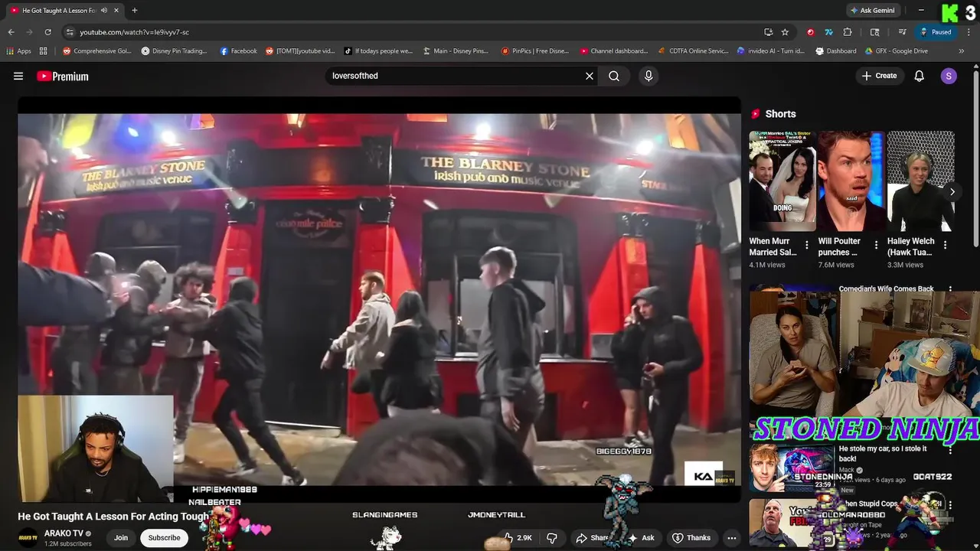Open the tab groups grid icon in the bookmarks bar
The width and height of the screenshot is (980, 551).
coord(44,51)
